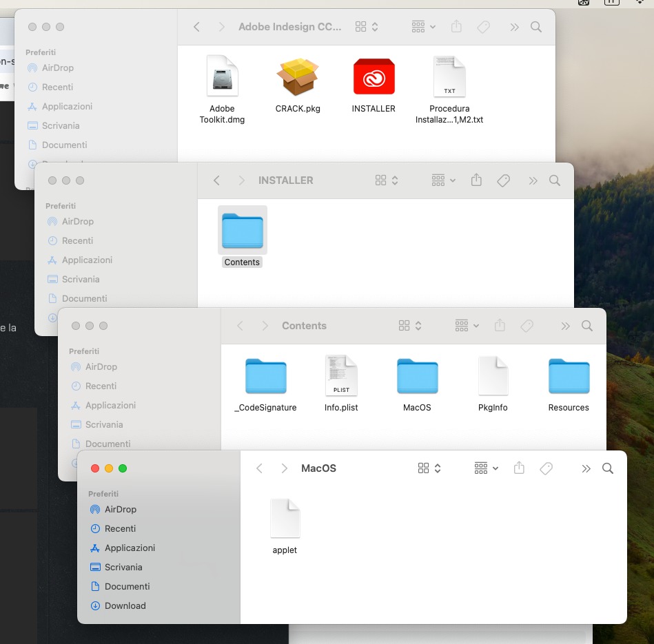Show more toolbar items in INSTALLER window
This screenshot has width=654, height=644.
click(x=533, y=181)
